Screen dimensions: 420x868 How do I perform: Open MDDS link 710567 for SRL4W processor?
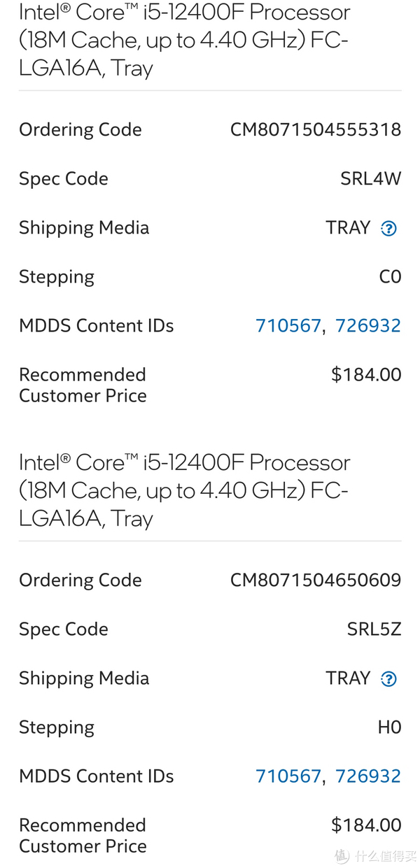288,326
